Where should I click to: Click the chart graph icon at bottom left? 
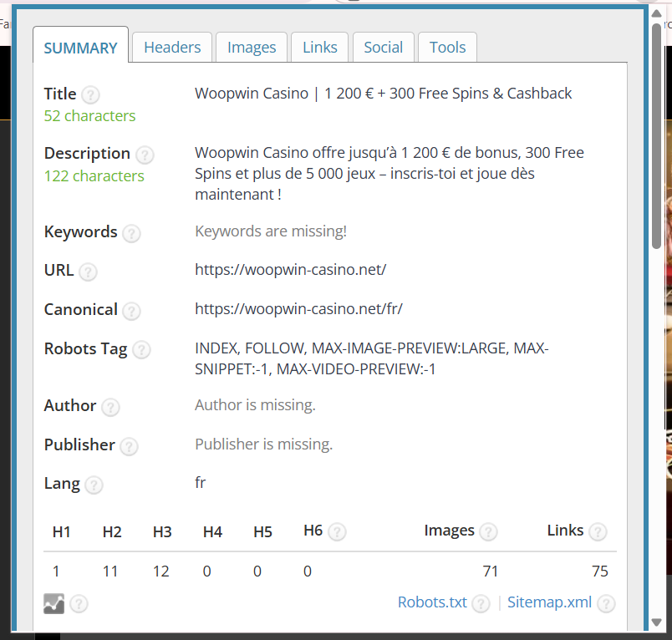pos(54,603)
